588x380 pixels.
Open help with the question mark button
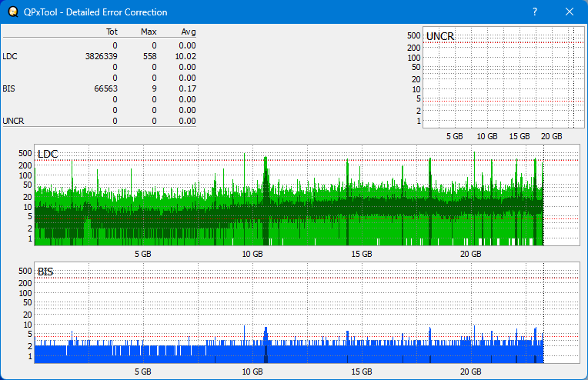[x=535, y=12]
